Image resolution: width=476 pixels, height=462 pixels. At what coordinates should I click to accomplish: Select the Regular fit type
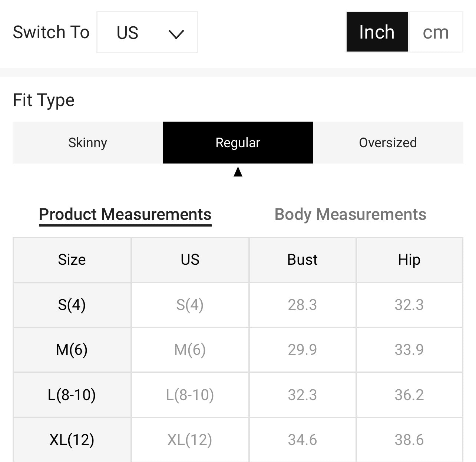(238, 143)
